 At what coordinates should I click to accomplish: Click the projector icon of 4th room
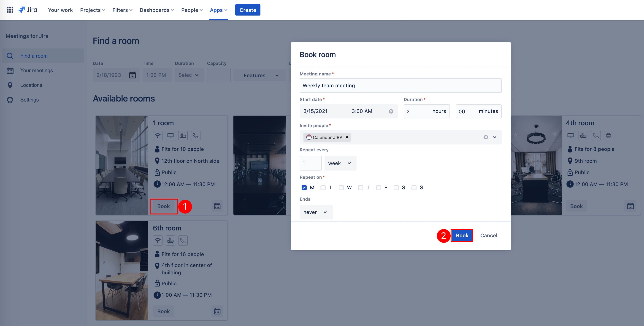pyautogui.click(x=583, y=136)
